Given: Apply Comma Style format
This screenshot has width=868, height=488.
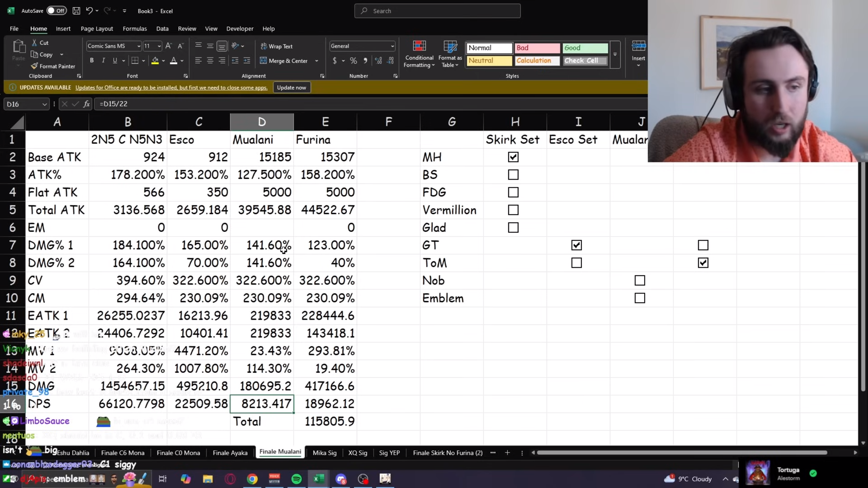Looking at the screenshot, I should [365, 61].
